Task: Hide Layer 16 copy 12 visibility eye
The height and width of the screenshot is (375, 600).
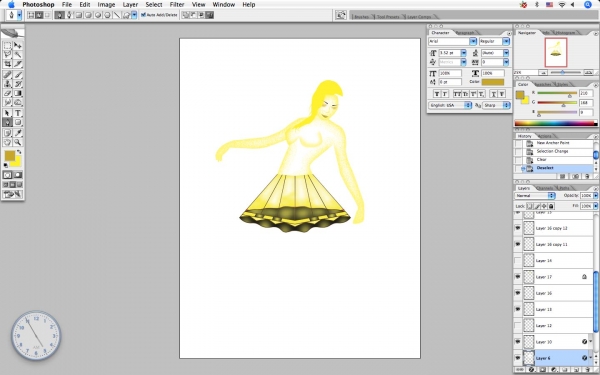Action: (518, 228)
